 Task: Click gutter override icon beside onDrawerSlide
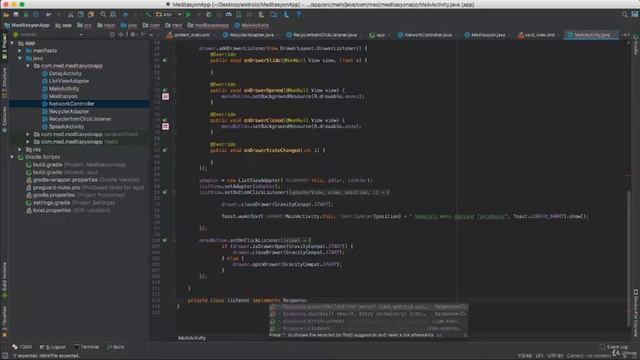(x=165, y=60)
